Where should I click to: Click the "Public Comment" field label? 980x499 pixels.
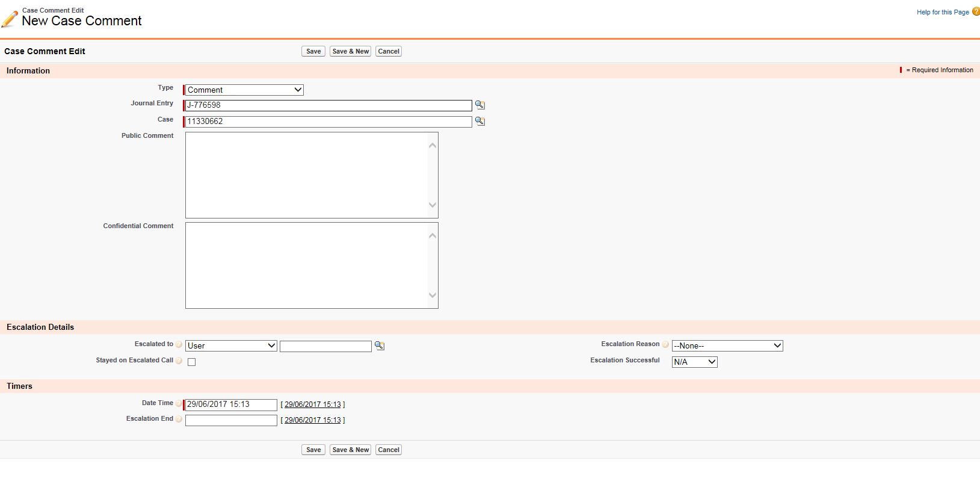click(x=147, y=136)
